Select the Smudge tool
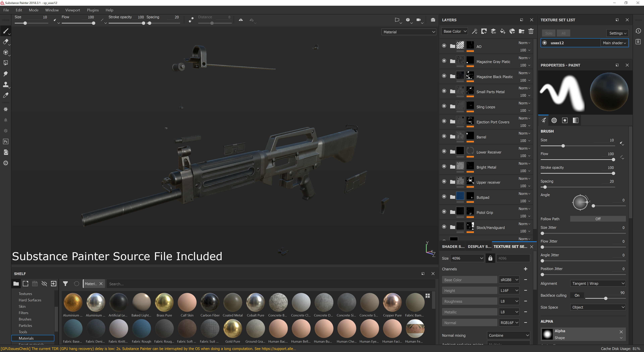The image size is (644, 352). [x=6, y=73]
